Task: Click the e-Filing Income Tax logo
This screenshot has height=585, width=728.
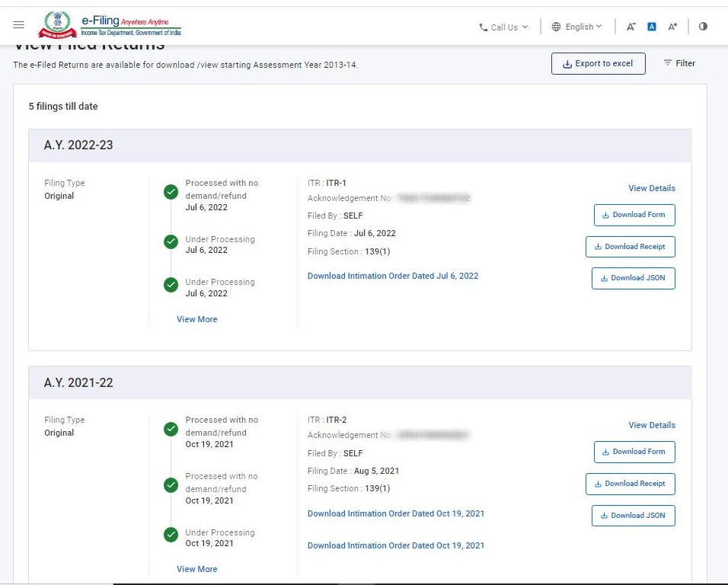Action: coord(110,25)
